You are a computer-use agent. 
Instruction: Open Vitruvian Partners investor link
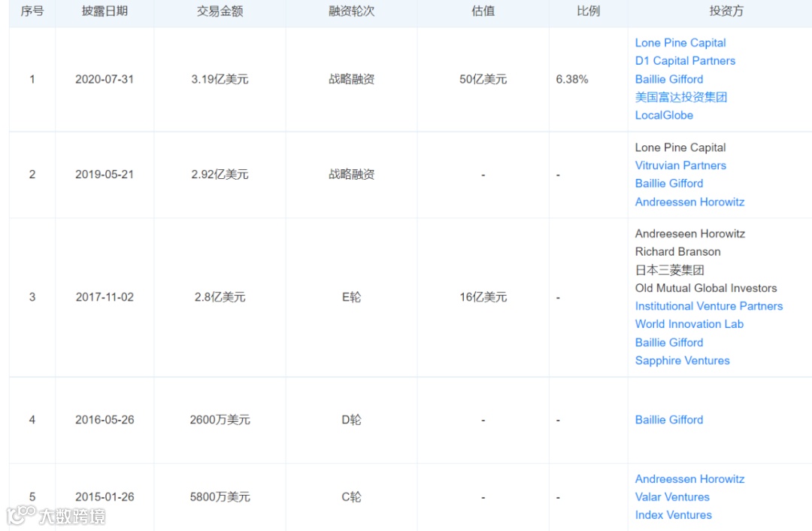[680, 165]
